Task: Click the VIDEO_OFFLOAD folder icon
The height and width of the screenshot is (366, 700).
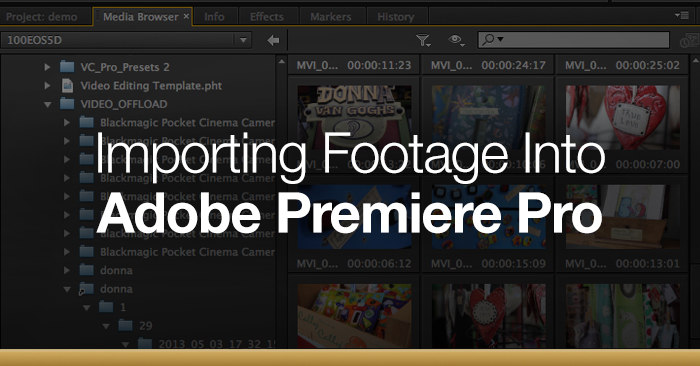Action: click(x=67, y=104)
